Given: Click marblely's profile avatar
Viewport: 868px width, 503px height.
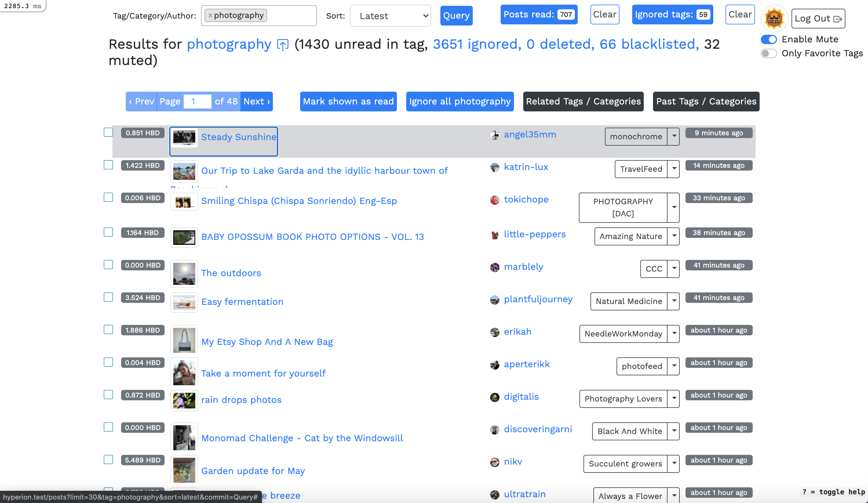Looking at the screenshot, I should [495, 267].
